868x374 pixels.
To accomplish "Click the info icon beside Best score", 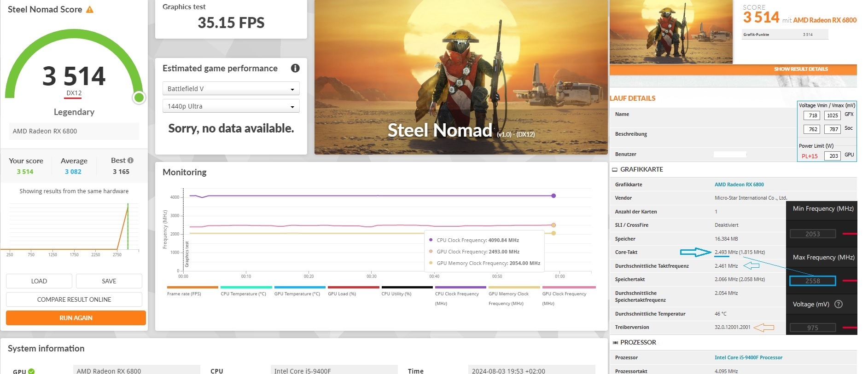I will [131, 160].
